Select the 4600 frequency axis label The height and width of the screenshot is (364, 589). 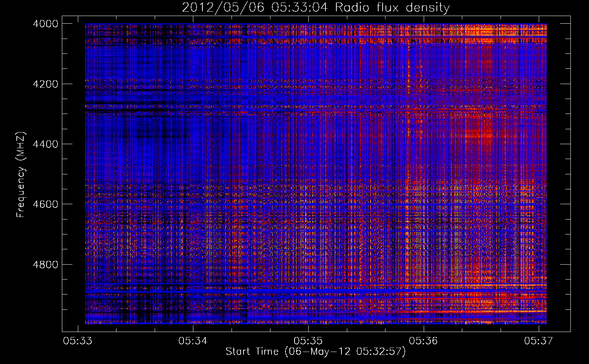tap(46, 204)
